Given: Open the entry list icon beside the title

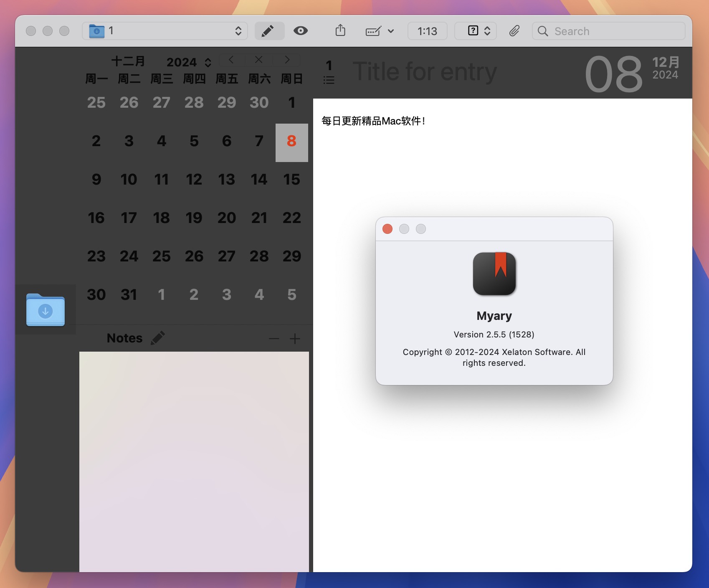Looking at the screenshot, I should 329,80.
